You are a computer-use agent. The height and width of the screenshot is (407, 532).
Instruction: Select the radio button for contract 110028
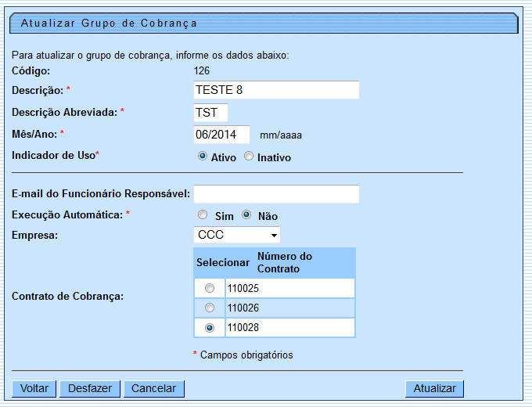(209, 328)
